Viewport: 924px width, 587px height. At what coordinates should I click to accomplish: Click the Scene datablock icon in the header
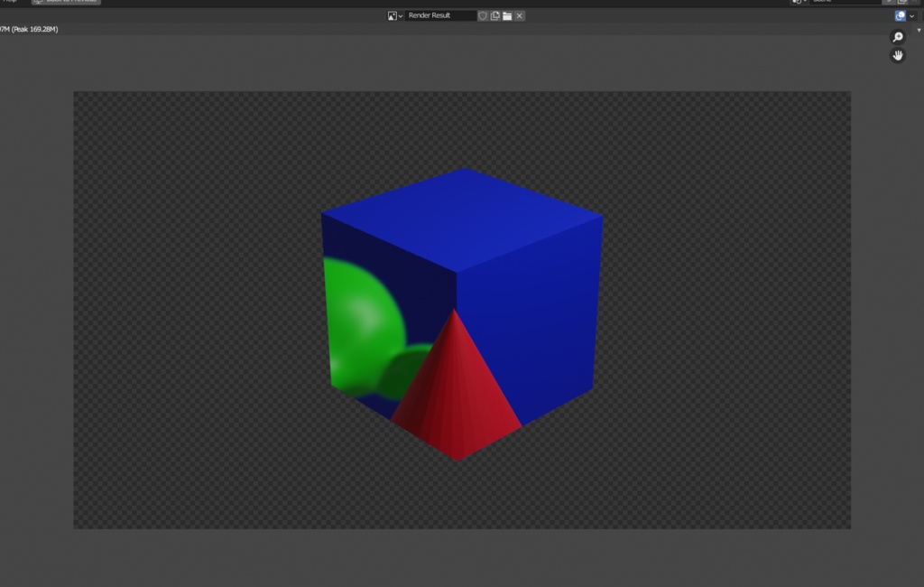click(796, 2)
